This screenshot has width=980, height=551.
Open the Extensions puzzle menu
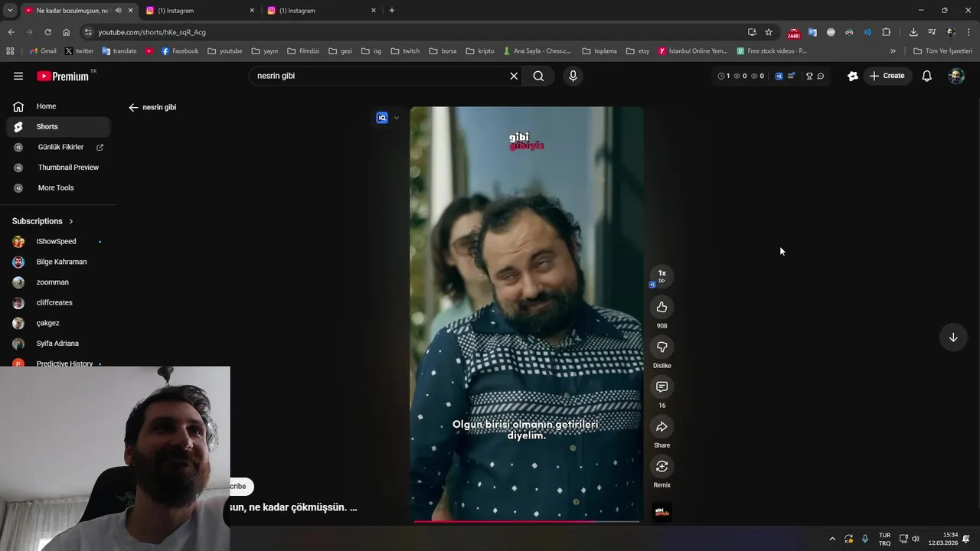coord(887,32)
